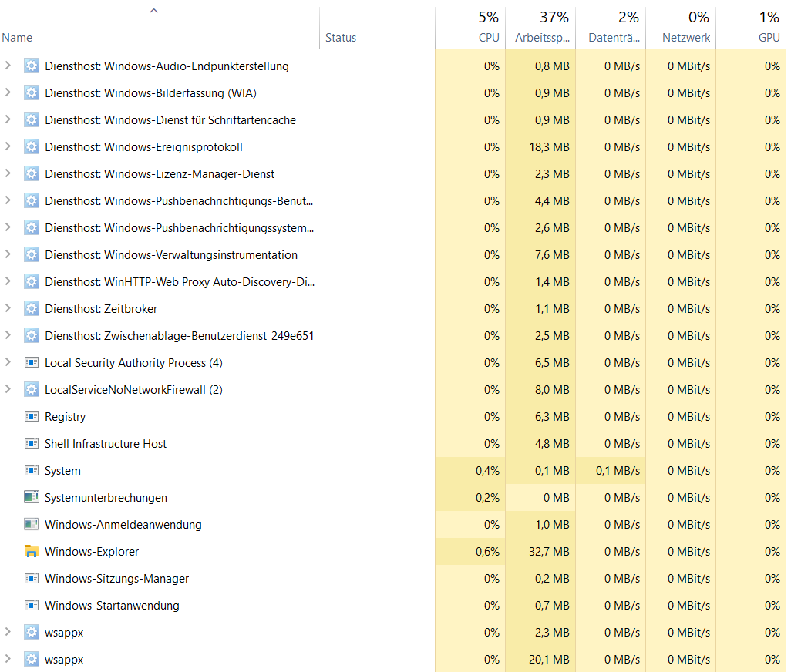Click the System process icon

32,470
